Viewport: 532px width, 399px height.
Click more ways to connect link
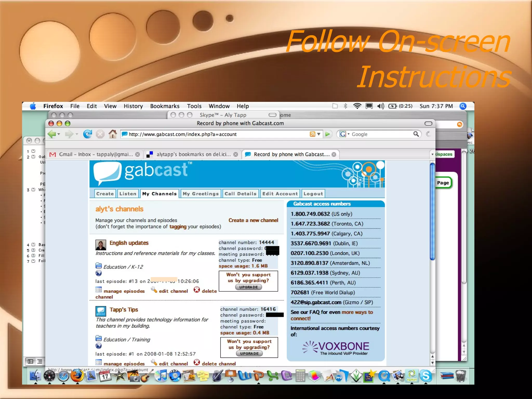pyautogui.click(x=332, y=315)
